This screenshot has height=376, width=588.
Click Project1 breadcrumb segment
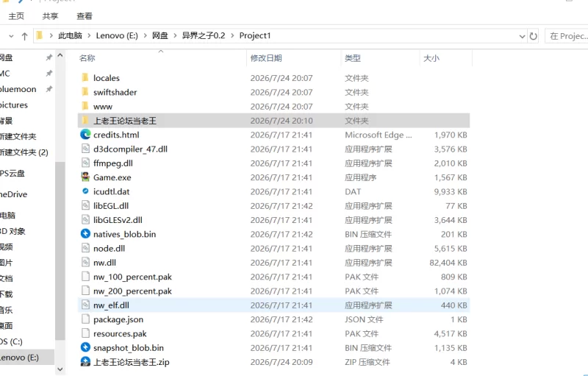[x=255, y=35]
